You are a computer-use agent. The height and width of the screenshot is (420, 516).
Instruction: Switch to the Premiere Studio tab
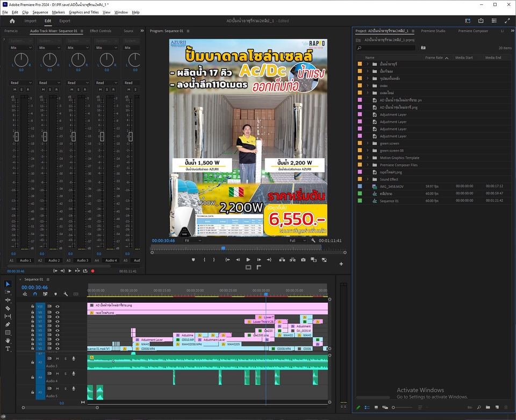pos(433,31)
